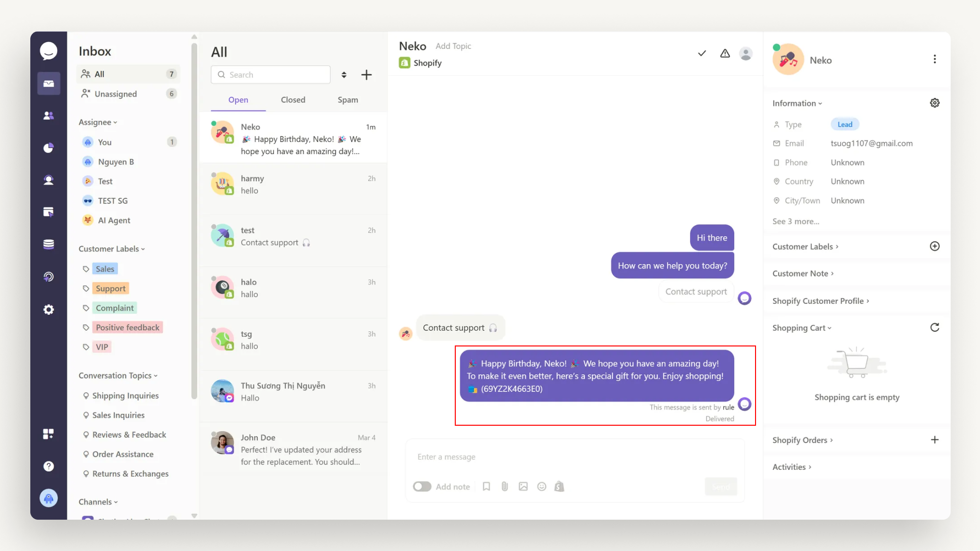
Task: Mark conversation resolved with the checkmark icon
Action: coord(702,53)
